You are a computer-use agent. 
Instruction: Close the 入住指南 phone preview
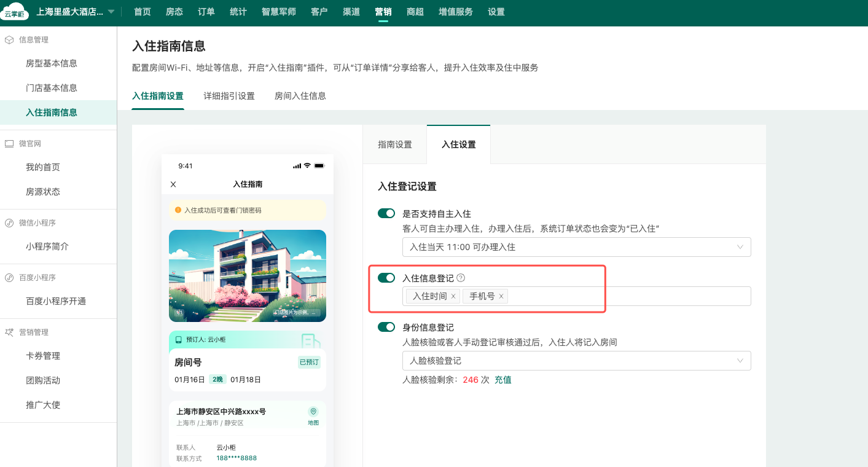(173, 184)
